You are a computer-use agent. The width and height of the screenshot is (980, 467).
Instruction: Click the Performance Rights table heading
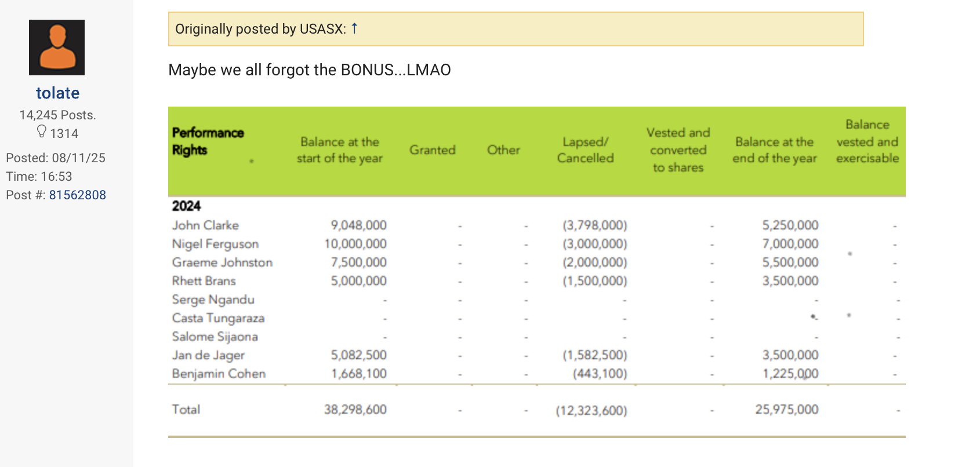pyautogui.click(x=208, y=141)
